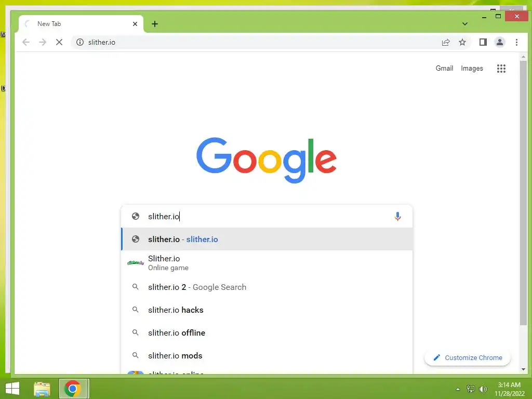Screen dimensions: 532x399
Task: Click the forward navigation arrow
Action: coord(43,42)
